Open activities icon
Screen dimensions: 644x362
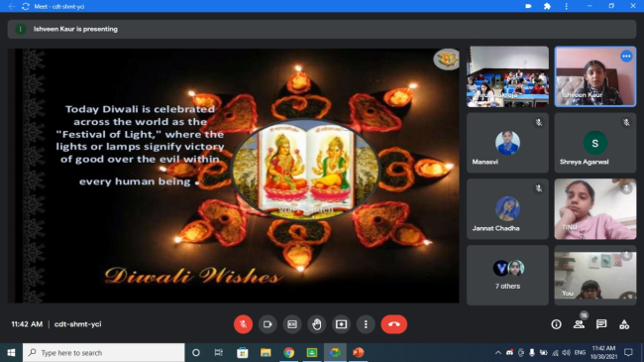(x=624, y=324)
